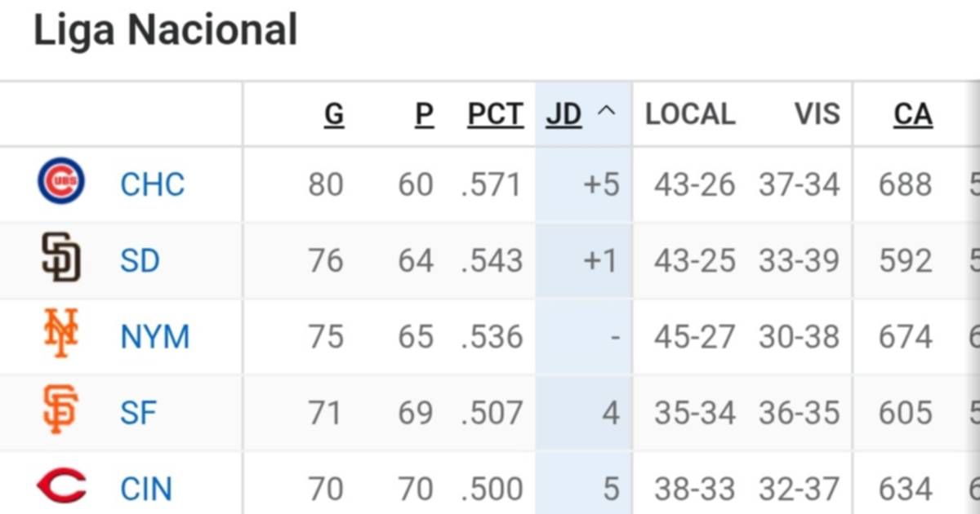The width and height of the screenshot is (980, 514).
Task: Toggle sorting on the G column
Action: click(334, 114)
